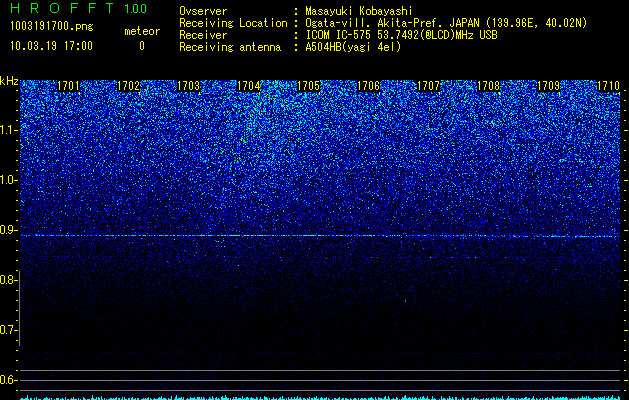Click the A504HB(yagi 4el) antenna value
The height and width of the screenshot is (400, 629).
tap(353, 47)
